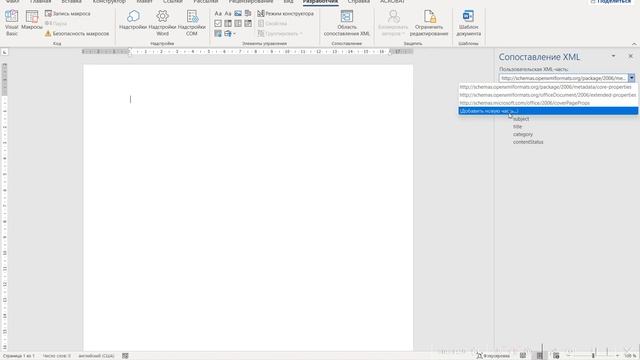The height and width of the screenshot is (360, 640).
Task: Switch to the ACROBAT tab
Action: [392, 2]
